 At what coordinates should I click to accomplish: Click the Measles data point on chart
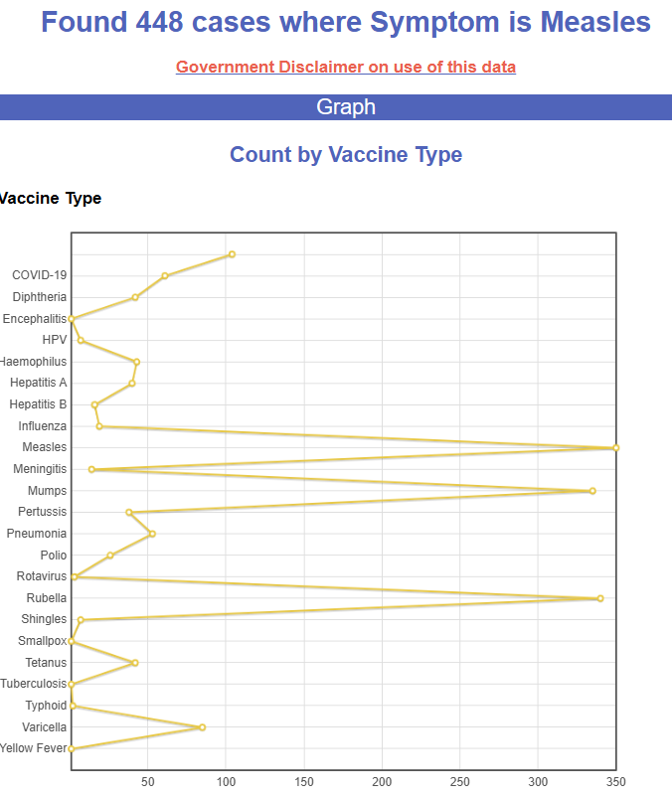(616, 447)
